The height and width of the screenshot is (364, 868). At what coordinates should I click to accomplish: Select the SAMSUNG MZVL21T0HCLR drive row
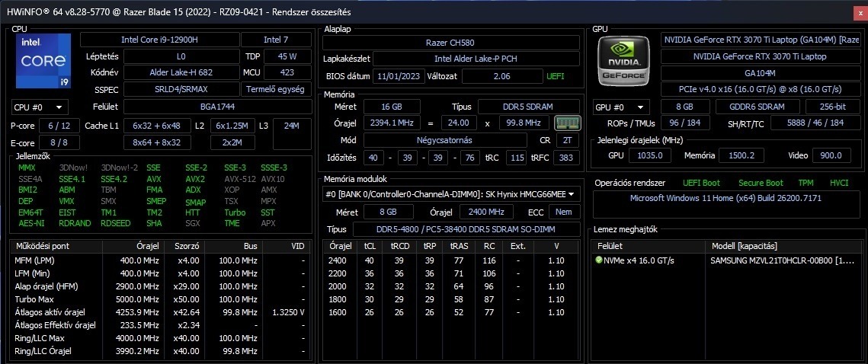click(725, 260)
